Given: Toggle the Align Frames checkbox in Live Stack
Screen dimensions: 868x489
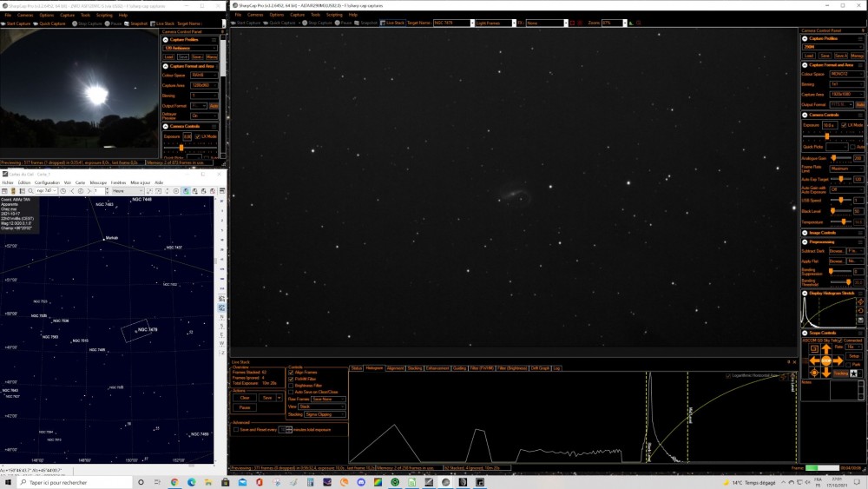Looking at the screenshot, I should click(291, 373).
